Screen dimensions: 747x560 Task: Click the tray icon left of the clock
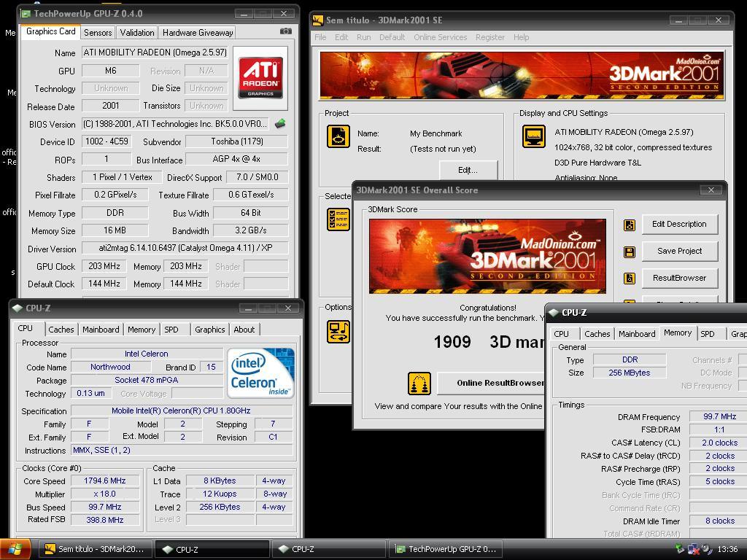pyautogui.click(x=706, y=549)
